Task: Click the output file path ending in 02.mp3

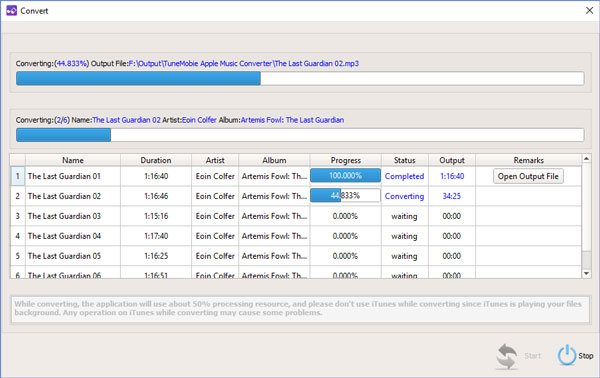Action: coord(244,64)
